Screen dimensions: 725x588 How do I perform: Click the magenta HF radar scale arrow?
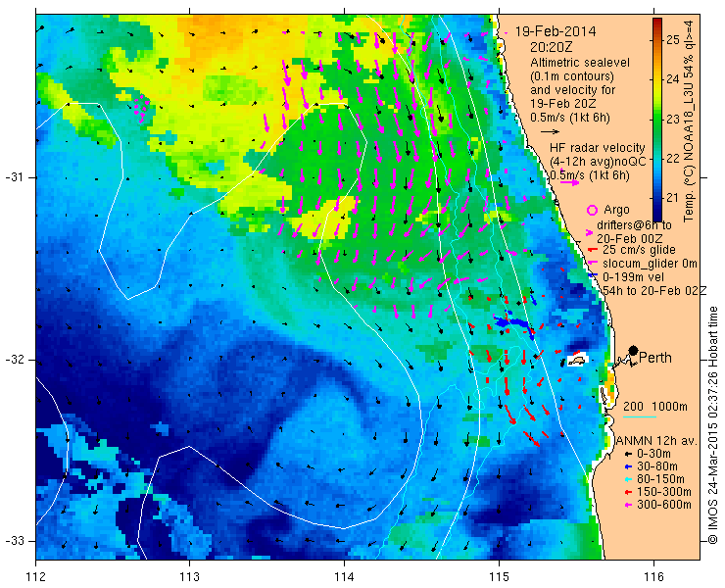[x=569, y=182]
